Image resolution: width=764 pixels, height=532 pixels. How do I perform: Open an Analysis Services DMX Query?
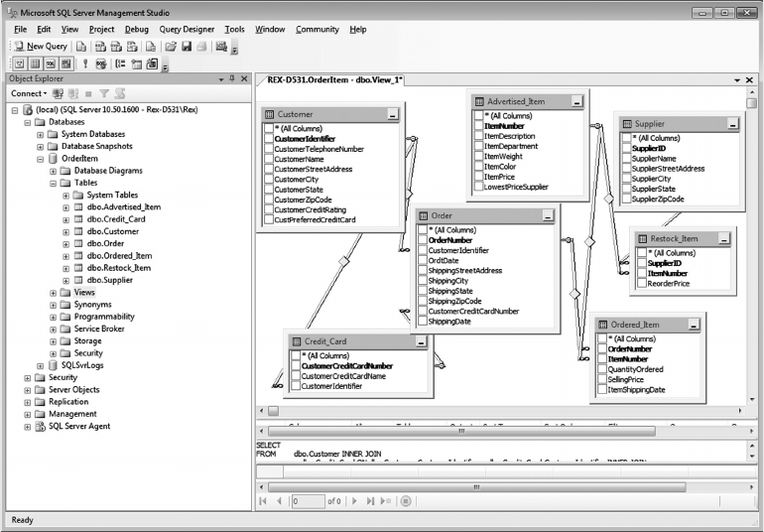click(x=116, y=47)
